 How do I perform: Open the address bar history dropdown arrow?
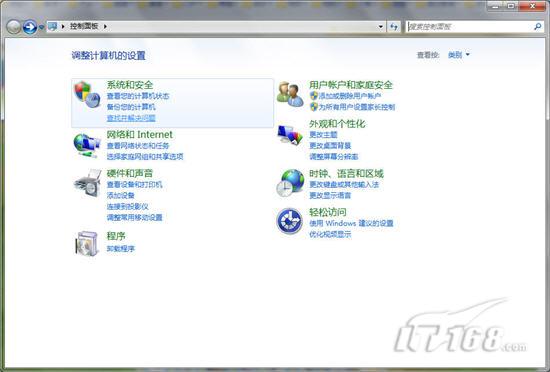point(381,27)
